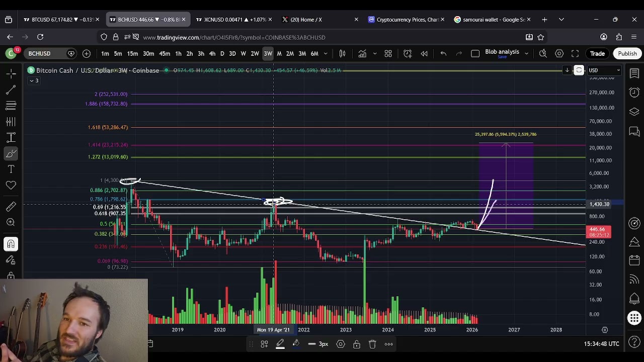Collapse the indicator legend showing 3

click(34, 80)
